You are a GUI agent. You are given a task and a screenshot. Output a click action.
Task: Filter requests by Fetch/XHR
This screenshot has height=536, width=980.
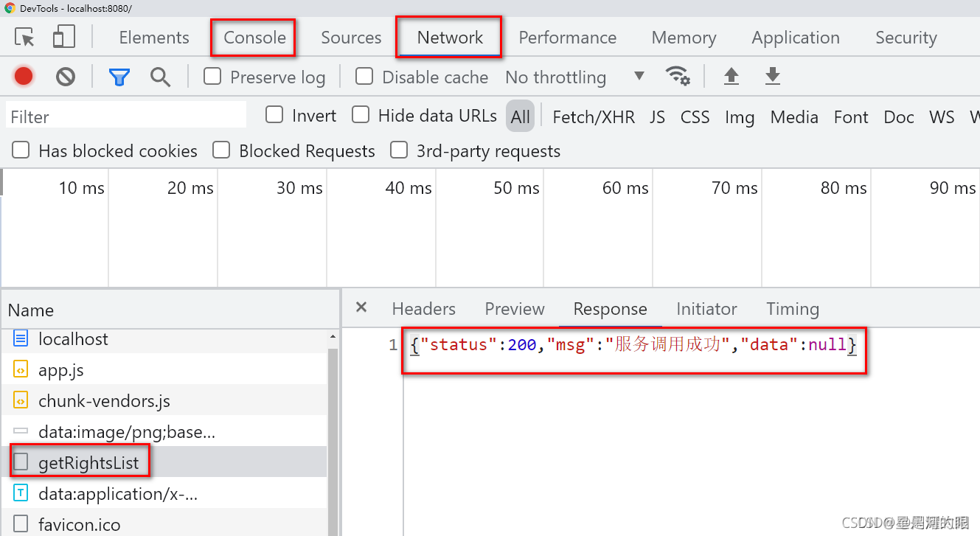pyautogui.click(x=594, y=116)
